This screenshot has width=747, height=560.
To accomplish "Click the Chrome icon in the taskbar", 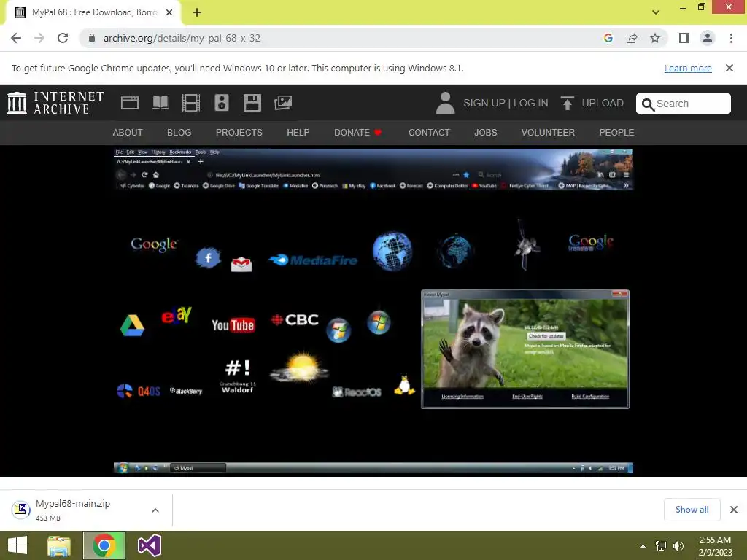I will coord(104,545).
